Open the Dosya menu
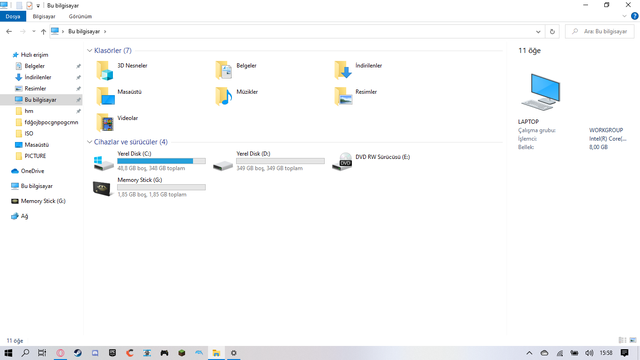Image resolution: width=640 pixels, height=360 pixels. click(13, 16)
